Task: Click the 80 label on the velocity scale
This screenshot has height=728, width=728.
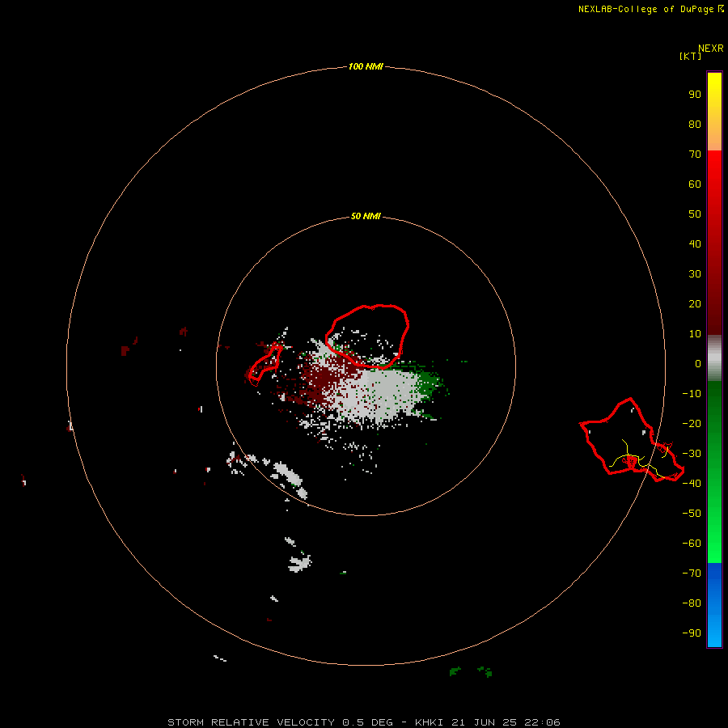Action: [x=695, y=124]
